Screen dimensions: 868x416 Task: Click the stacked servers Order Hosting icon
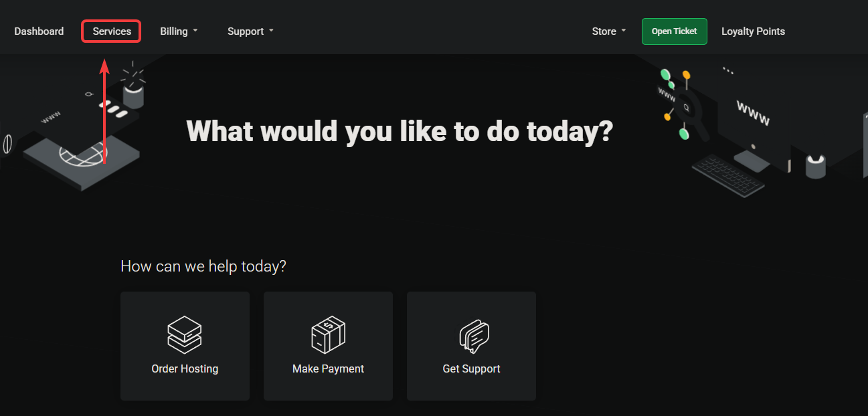click(185, 335)
